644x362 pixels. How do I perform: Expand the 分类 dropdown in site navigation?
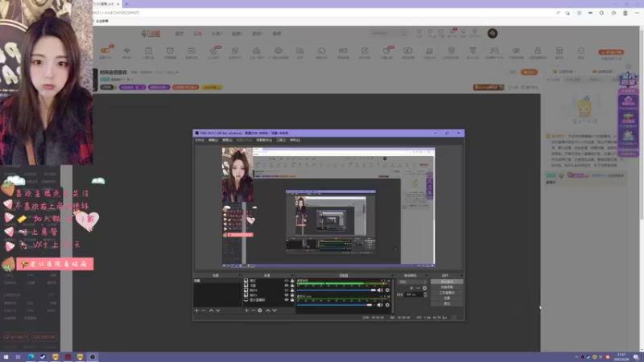point(217,34)
